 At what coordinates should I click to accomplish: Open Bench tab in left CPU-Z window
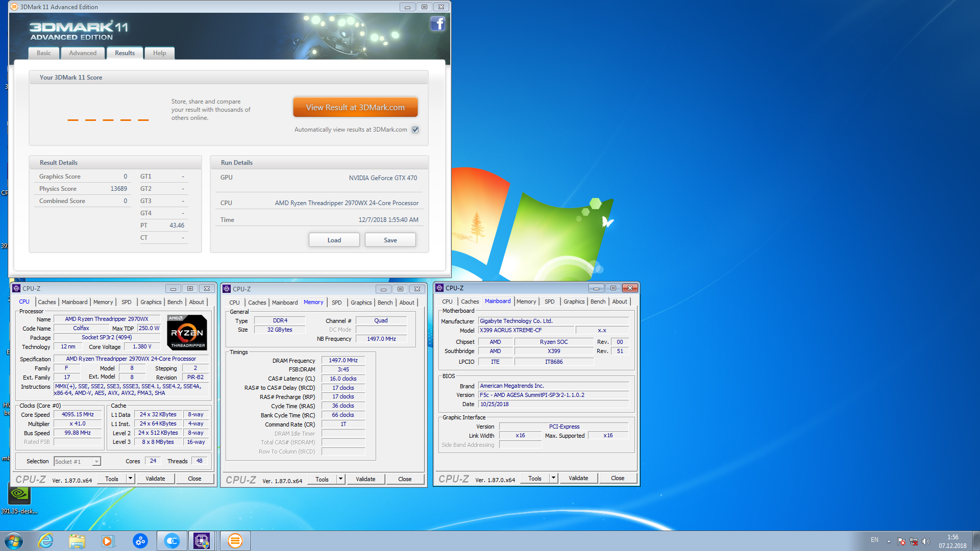(x=175, y=302)
